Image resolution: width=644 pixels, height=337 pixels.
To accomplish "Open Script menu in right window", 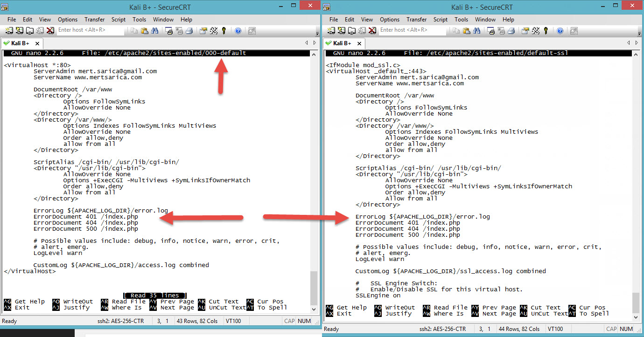I will click(441, 20).
